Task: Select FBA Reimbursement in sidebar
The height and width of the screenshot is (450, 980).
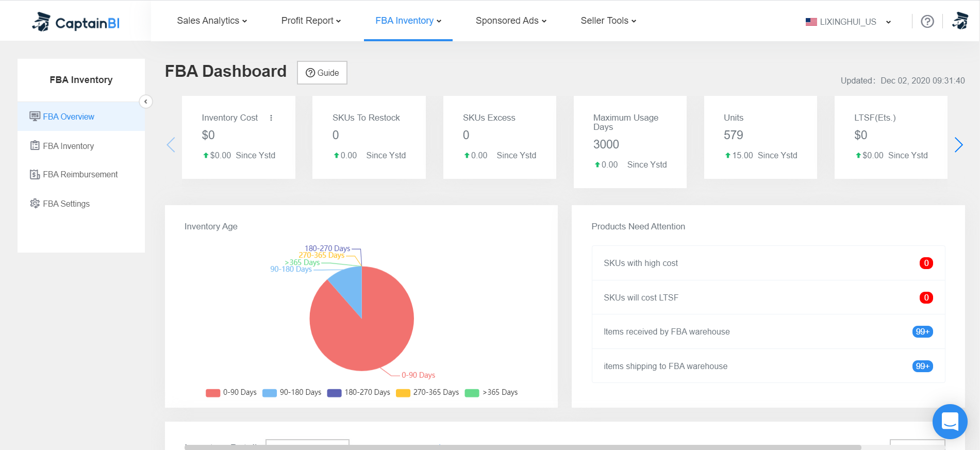Action: 80,175
